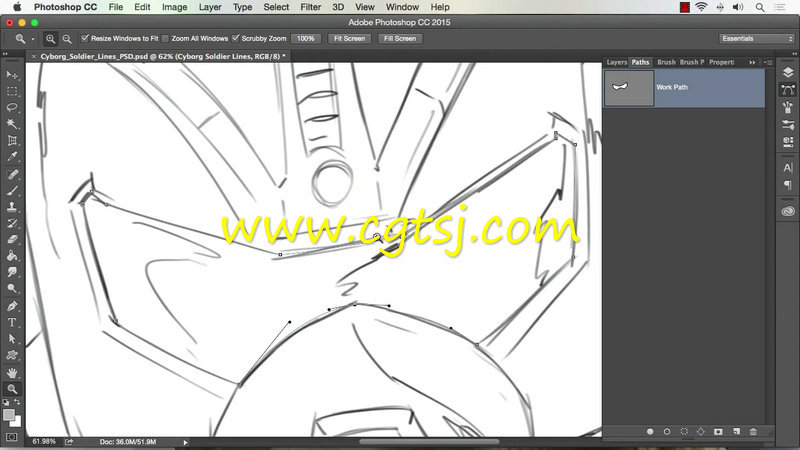Select the Healing Brush tool
800x450 pixels.
[12, 174]
